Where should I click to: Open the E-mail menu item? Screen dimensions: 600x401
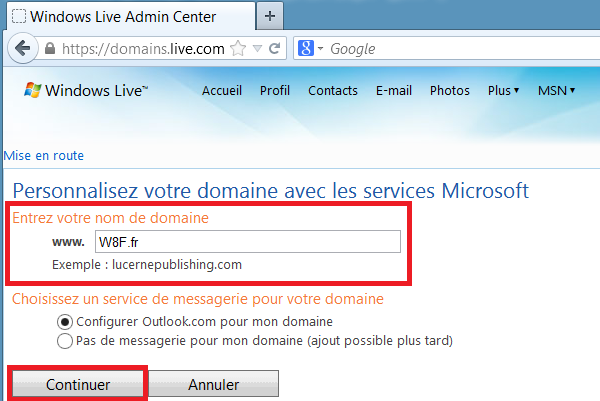[394, 91]
